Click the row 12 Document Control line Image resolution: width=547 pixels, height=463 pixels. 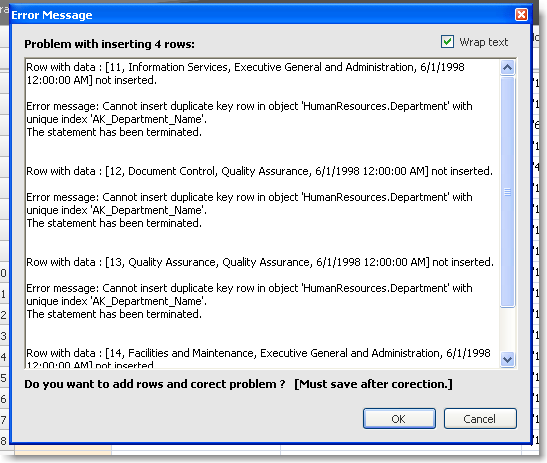click(260, 171)
